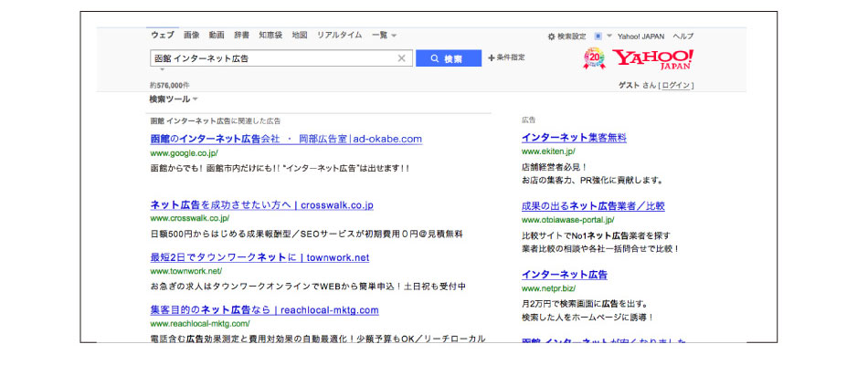This screenshot has height=365, width=868.
Task: Click the plus icon for 条件指定
Action: [491, 57]
